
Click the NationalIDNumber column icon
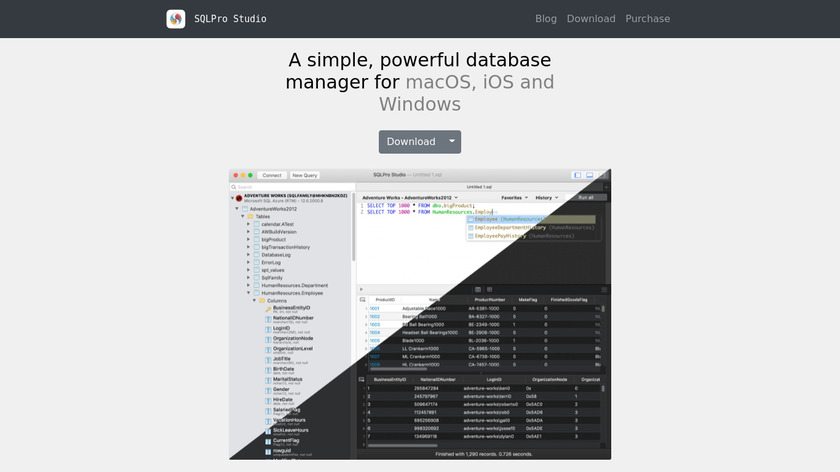click(268, 319)
